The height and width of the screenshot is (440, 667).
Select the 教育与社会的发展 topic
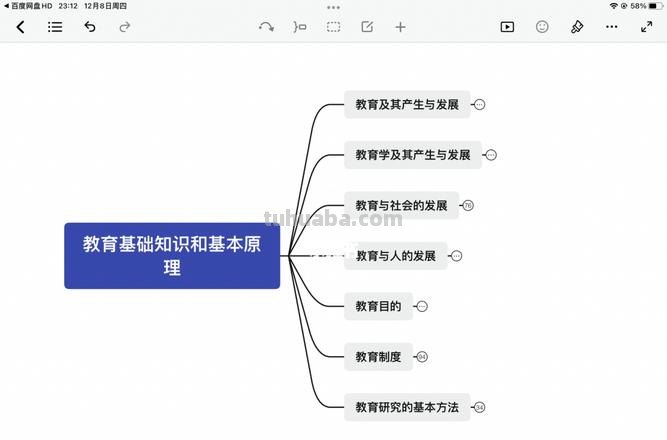coord(401,206)
